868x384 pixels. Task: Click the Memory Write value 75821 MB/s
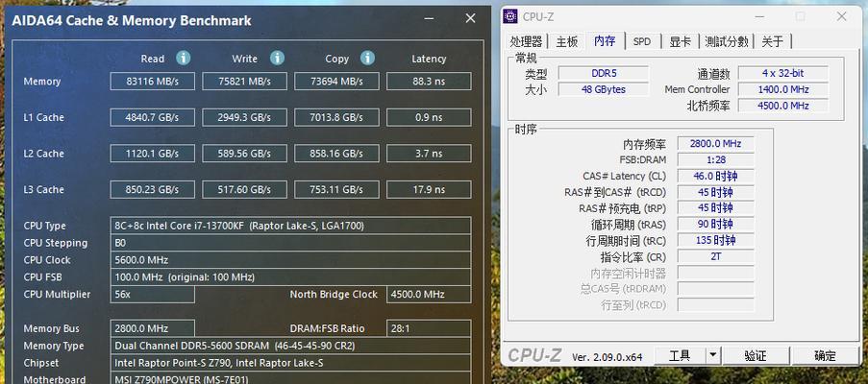(x=245, y=82)
